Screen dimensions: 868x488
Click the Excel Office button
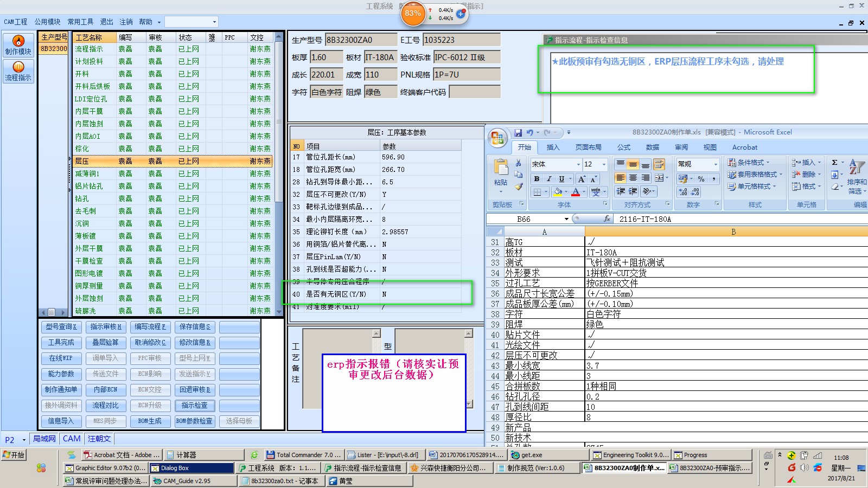(x=497, y=138)
